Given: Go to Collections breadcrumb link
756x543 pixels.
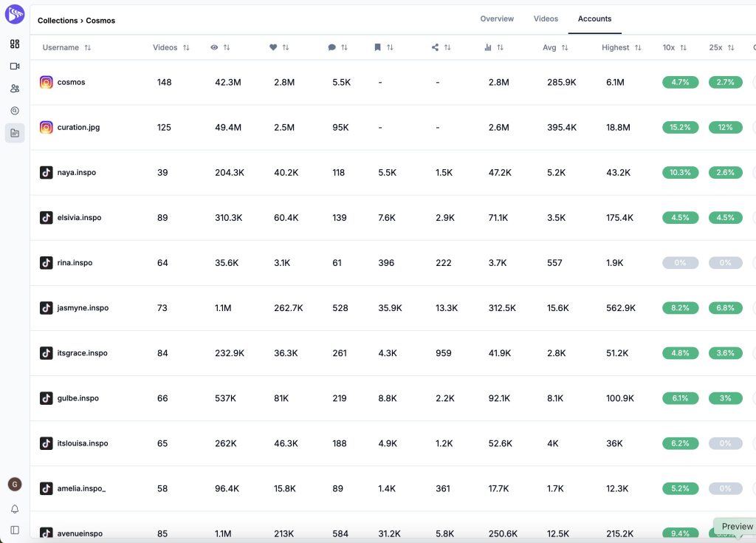Looking at the screenshot, I should point(58,21).
